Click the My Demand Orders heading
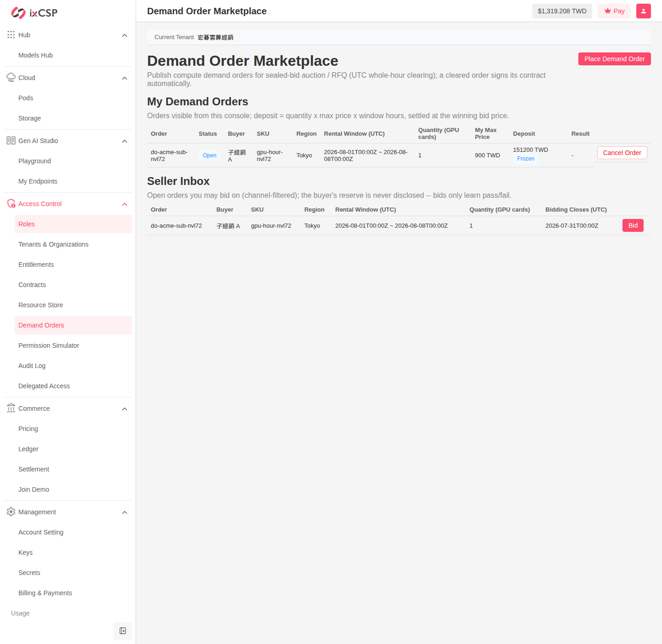662x644 pixels. (x=198, y=102)
